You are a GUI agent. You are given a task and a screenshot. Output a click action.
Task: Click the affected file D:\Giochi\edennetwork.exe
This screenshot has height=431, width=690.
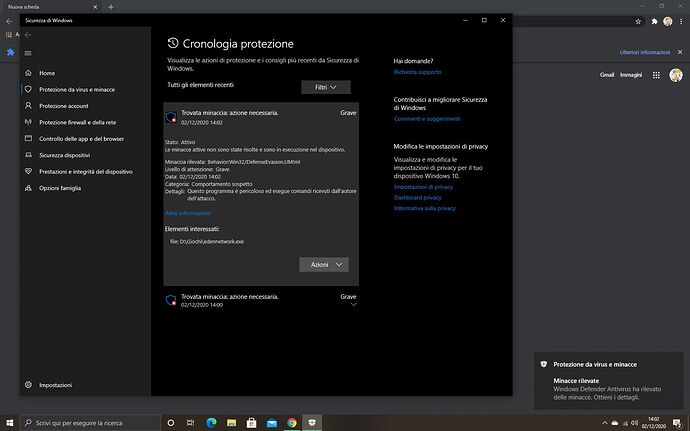207,242
